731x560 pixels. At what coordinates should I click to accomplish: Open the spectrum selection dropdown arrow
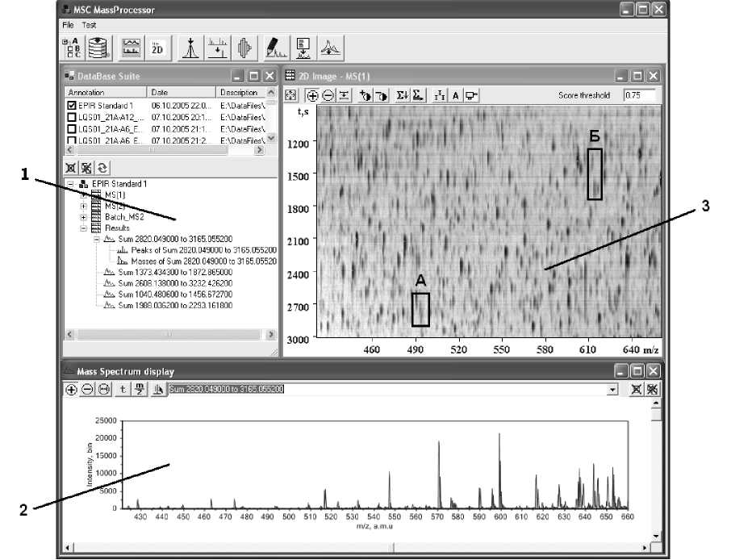click(613, 389)
